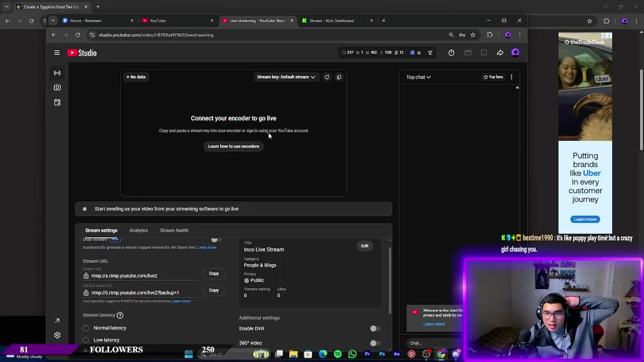
Task: Close the YouTube browser tab
Action: click(212, 21)
